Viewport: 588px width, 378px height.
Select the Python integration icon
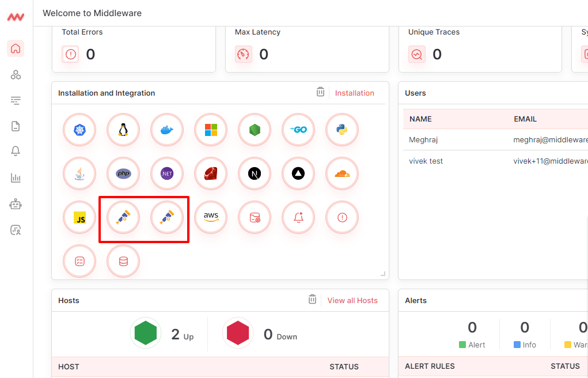tap(342, 130)
